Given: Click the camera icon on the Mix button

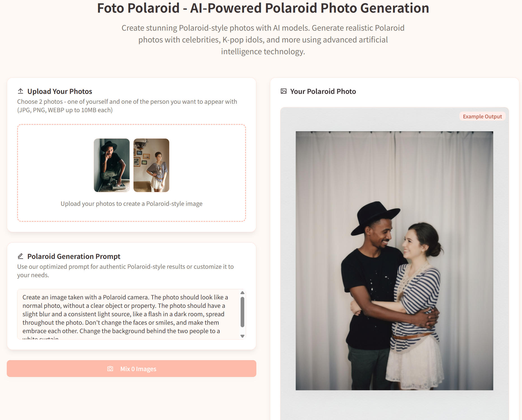Looking at the screenshot, I should [x=110, y=369].
